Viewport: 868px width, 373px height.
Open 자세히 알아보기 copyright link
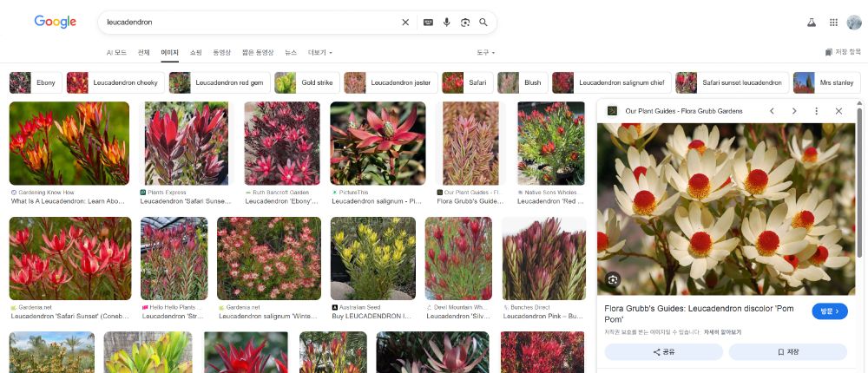tap(722, 332)
